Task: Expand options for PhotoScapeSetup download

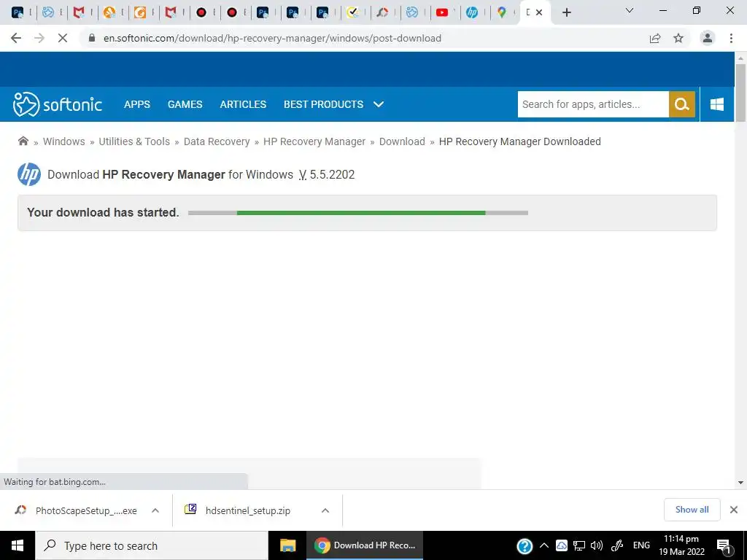Action: [x=155, y=510]
